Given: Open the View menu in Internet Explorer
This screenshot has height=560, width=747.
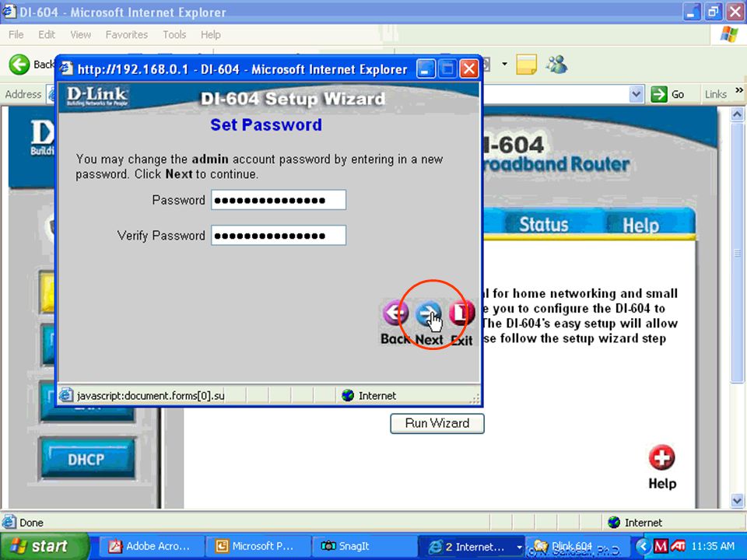Looking at the screenshot, I should 80,35.
